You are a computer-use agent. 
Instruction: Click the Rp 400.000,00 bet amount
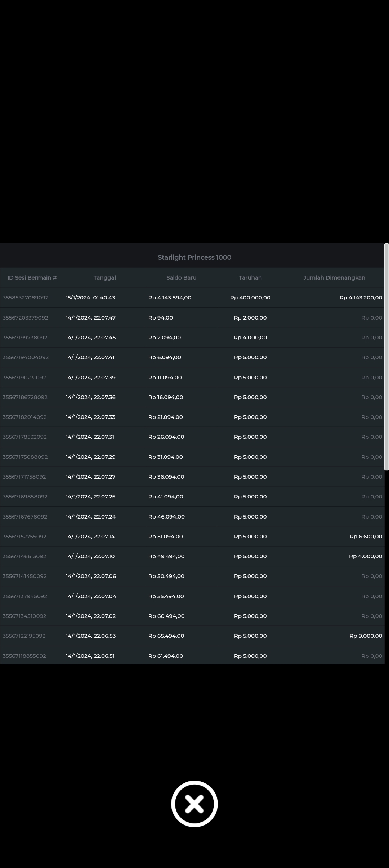point(250,298)
